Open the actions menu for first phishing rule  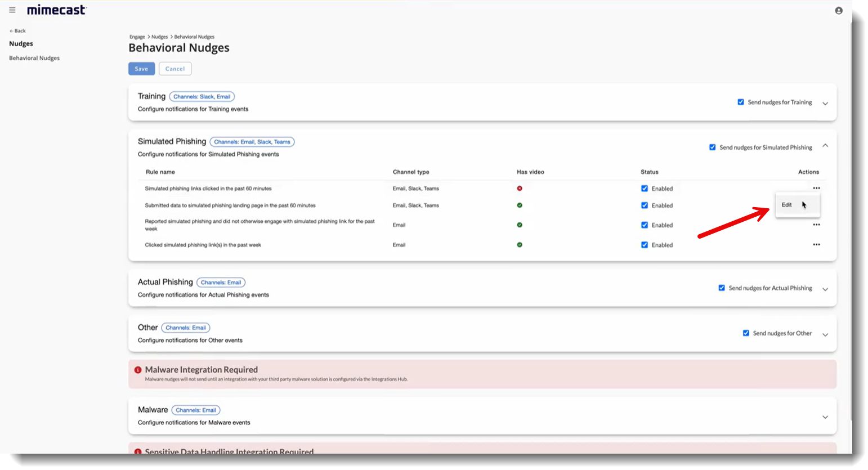(816, 188)
